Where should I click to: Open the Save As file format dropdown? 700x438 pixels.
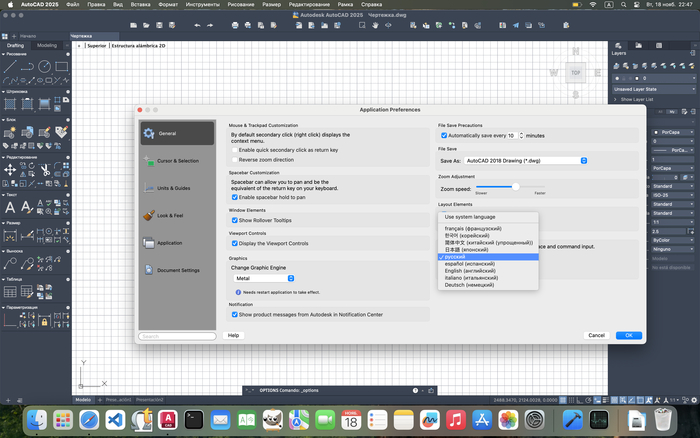pyautogui.click(x=527, y=160)
